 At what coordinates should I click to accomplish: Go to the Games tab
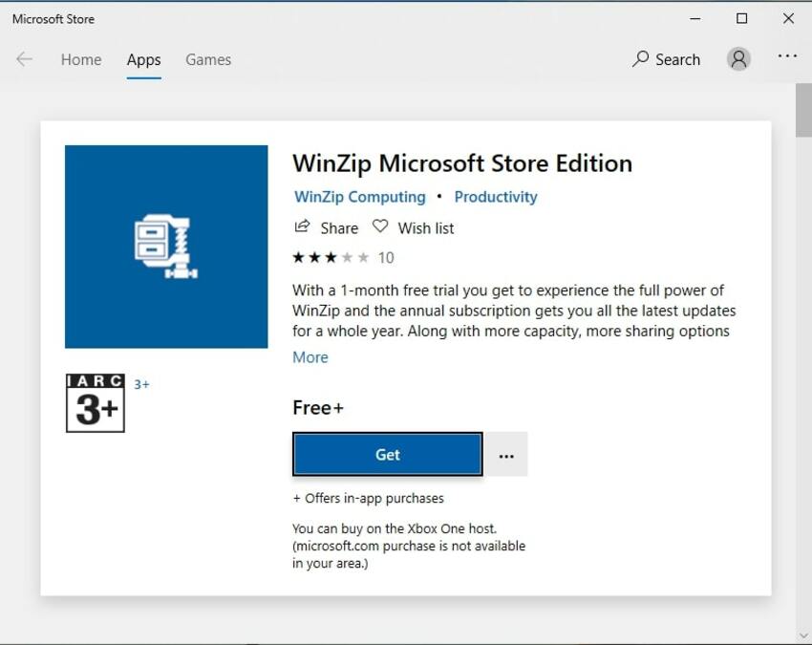coord(208,59)
